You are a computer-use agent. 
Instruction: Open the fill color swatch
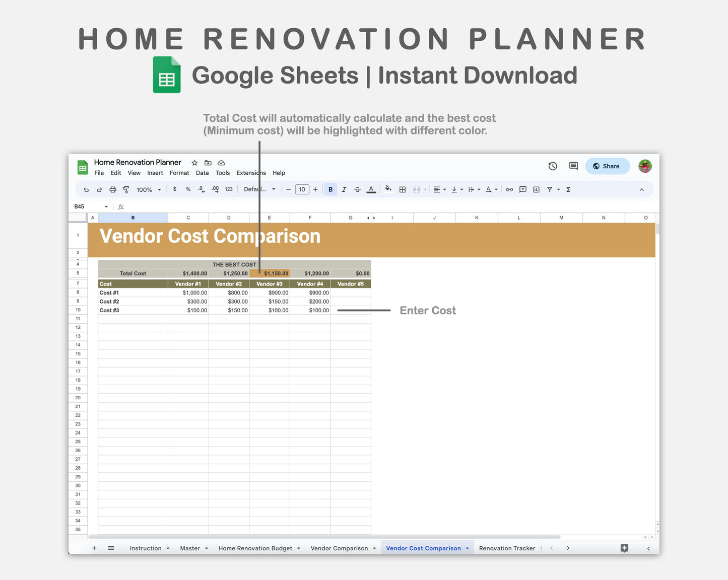[x=387, y=189]
